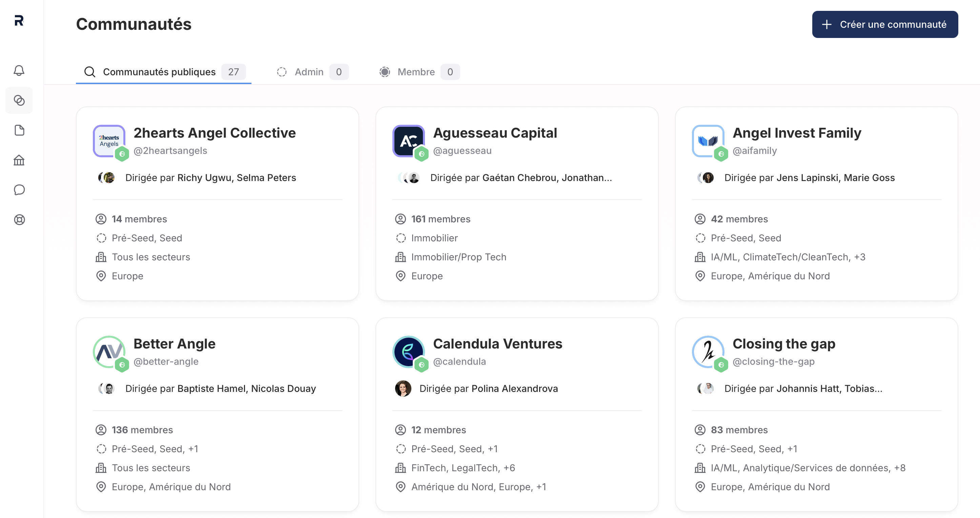This screenshot has height=518, width=980.
Task: Click the sector icon beside Immobilier/Prop Tech
Action: pyautogui.click(x=401, y=257)
